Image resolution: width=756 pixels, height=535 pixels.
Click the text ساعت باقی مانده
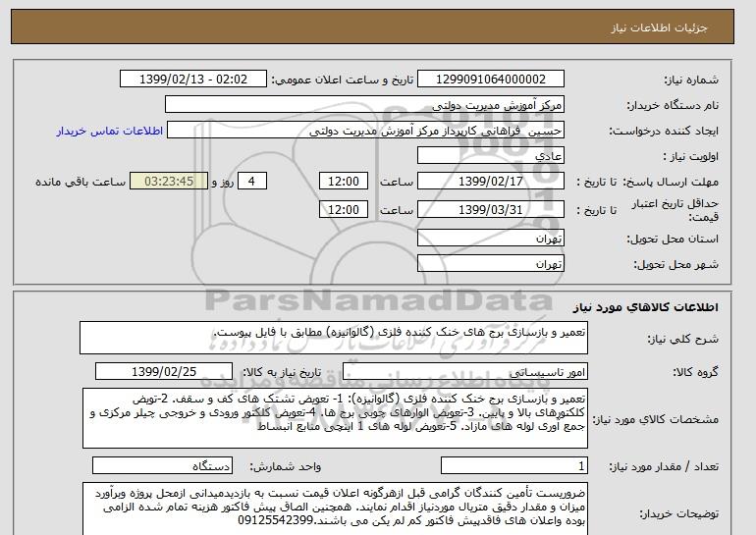pyautogui.click(x=81, y=182)
